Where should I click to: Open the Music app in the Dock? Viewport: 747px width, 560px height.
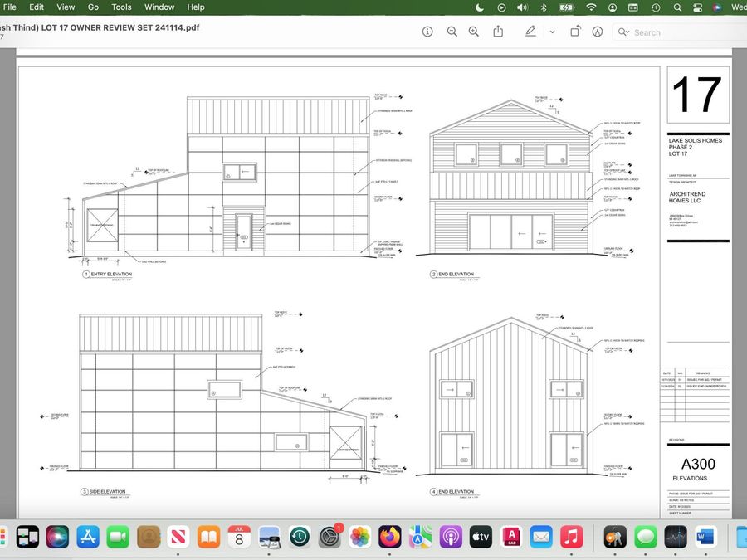[572, 537]
